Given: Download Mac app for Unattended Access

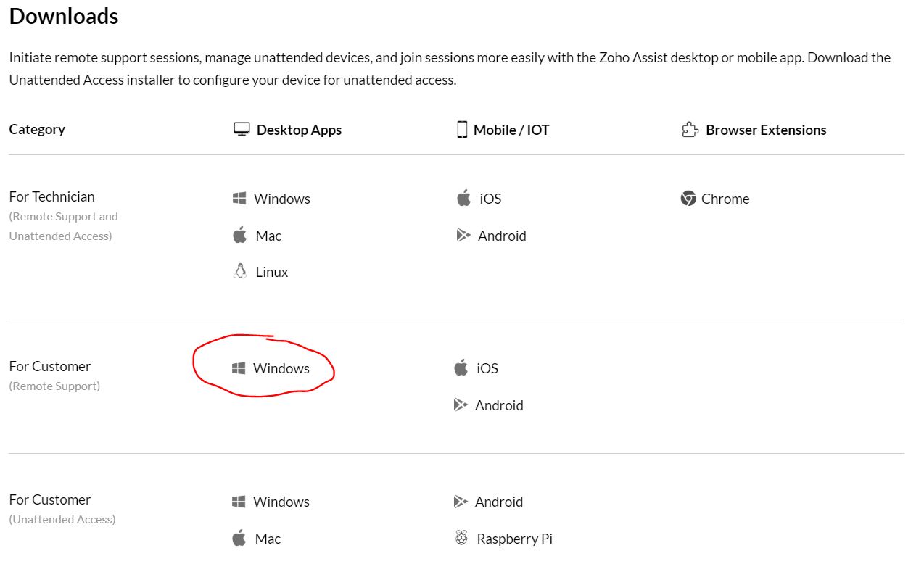Looking at the screenshot, I should [268, 539].
